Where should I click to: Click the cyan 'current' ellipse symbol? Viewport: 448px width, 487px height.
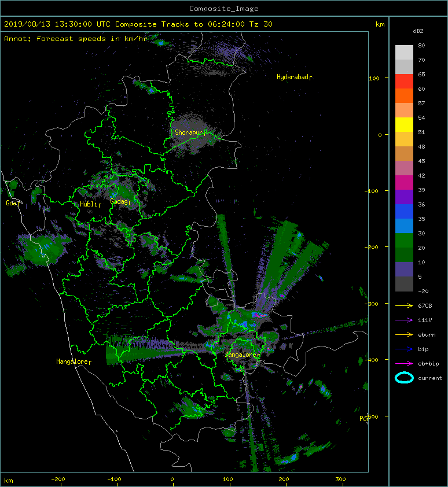pos(404,378)
